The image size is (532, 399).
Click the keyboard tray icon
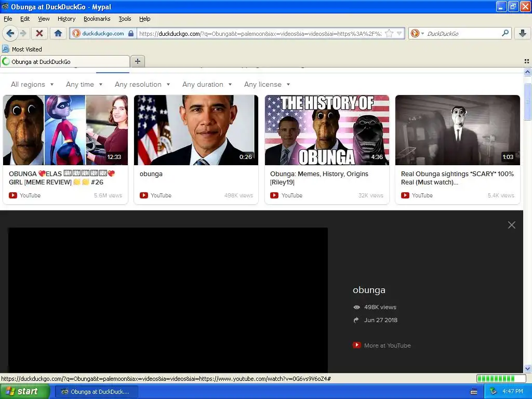(474, 392)
